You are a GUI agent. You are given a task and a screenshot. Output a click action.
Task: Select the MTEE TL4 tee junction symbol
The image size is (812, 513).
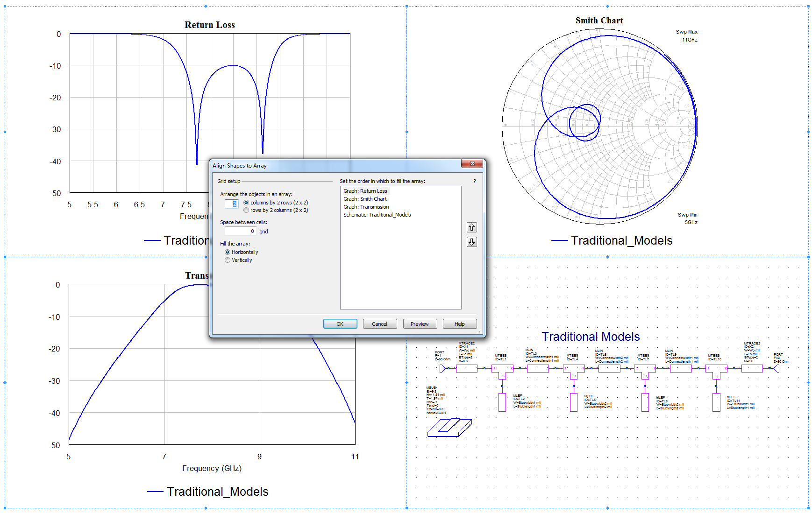574,372
